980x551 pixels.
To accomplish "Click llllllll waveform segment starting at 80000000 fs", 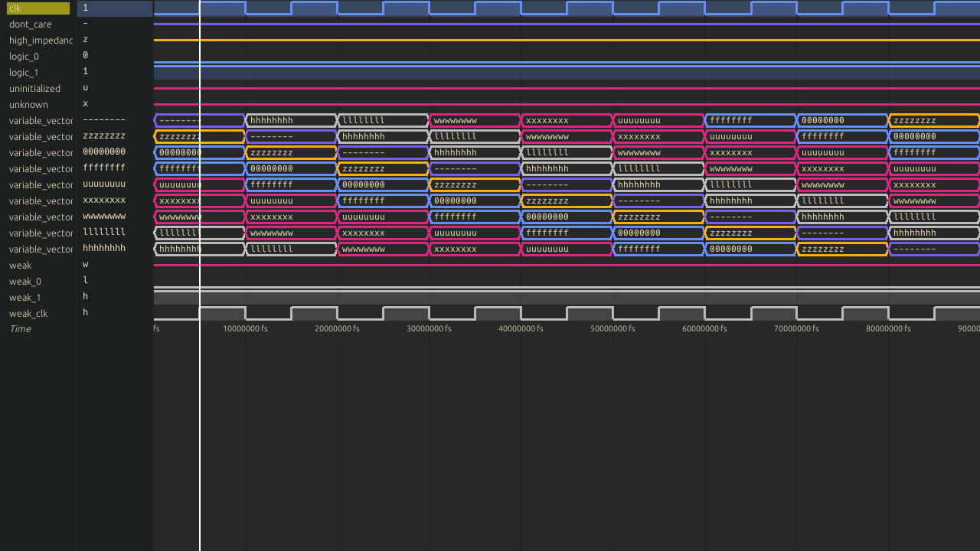I will click(x=934, y=217).
